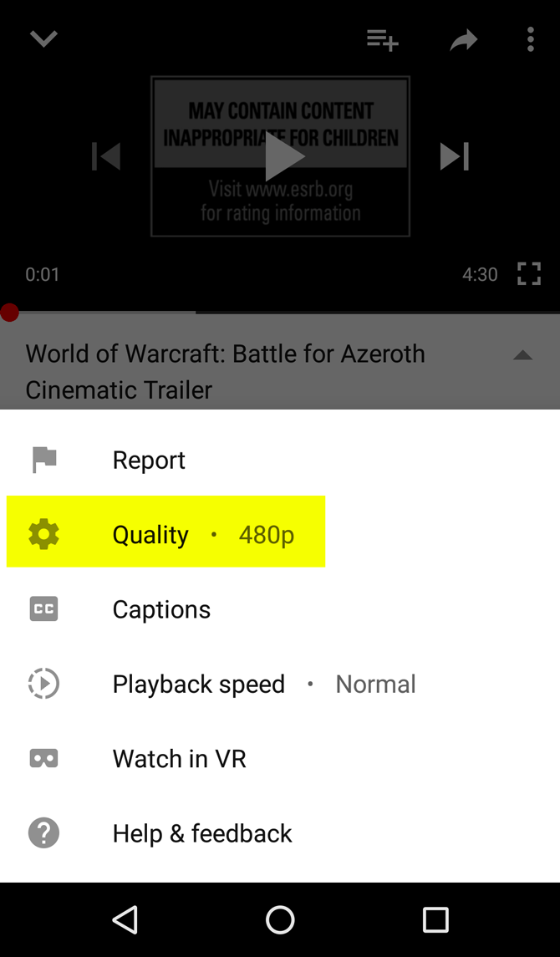Image resolution: width=560 pixels, height=957 pixels.
Task: Tap the add to playlist icon
Action: pyautogui.click(x=382, y=39)
